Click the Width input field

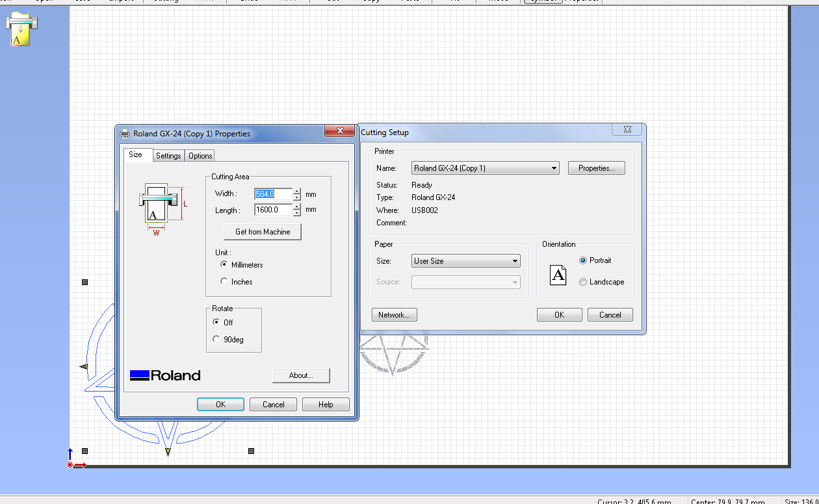(273, 194)
